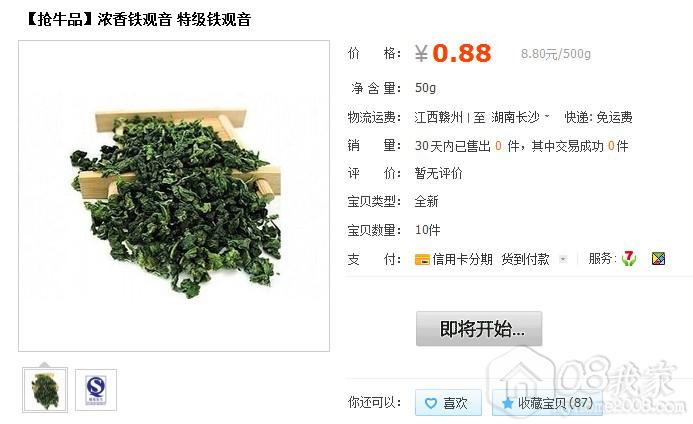Click the orange credit card installment icon
This screenshot has height=424, width=693.
422,260
